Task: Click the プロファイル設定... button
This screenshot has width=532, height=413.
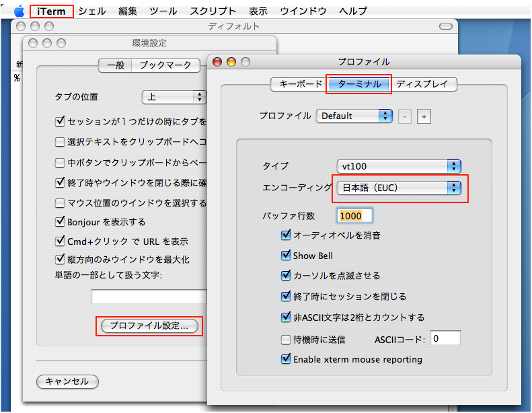Action: (x=149, y=326)
